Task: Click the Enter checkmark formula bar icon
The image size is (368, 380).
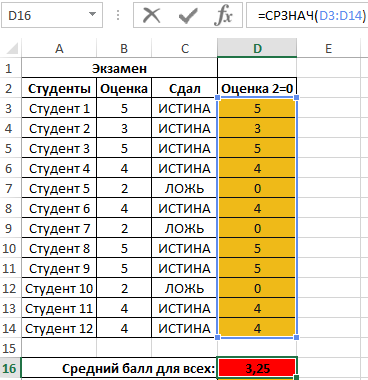Action: (188, 15)
